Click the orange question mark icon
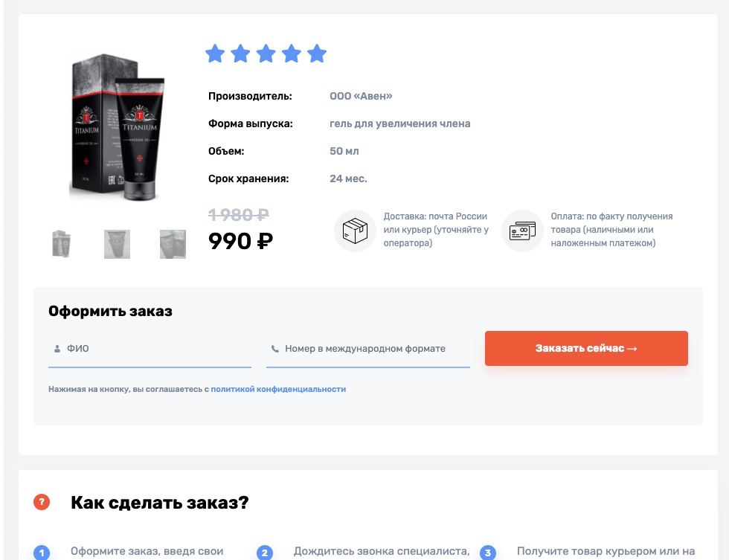The height and width of the screenshot is (560, 729). pos(42,502)
